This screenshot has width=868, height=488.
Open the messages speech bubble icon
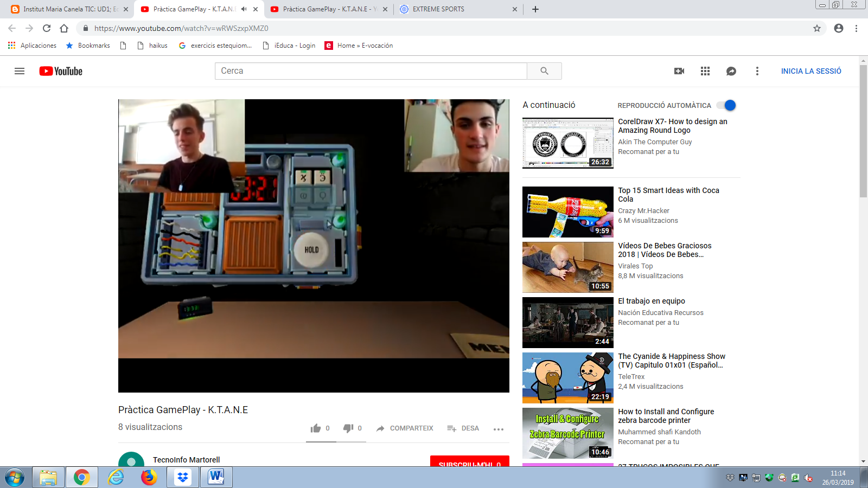[x=731, y=71]
